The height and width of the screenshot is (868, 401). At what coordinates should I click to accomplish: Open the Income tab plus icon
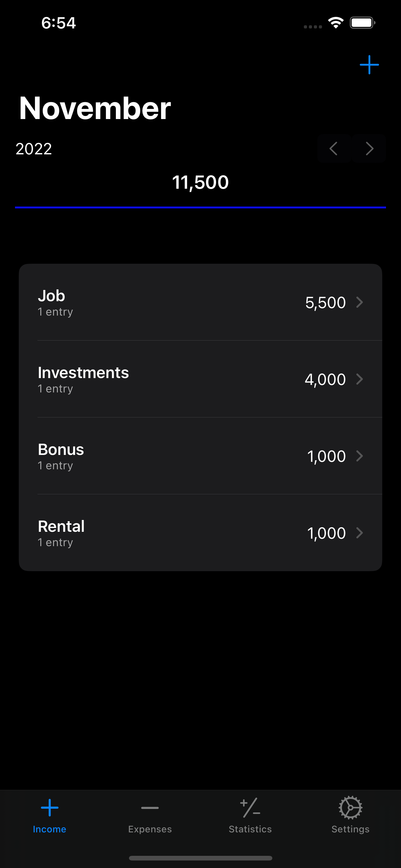(x=49, y=807)
